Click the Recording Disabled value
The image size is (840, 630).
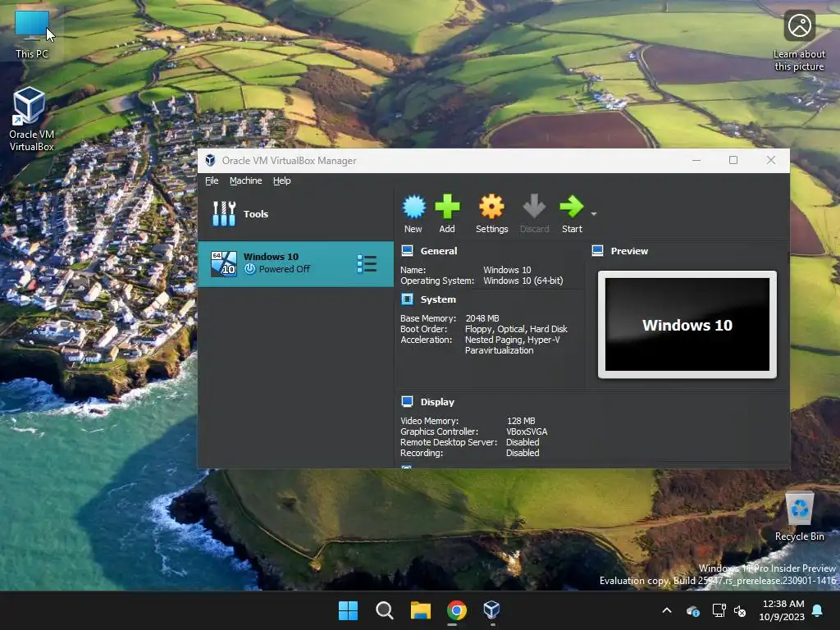[523, 453]
